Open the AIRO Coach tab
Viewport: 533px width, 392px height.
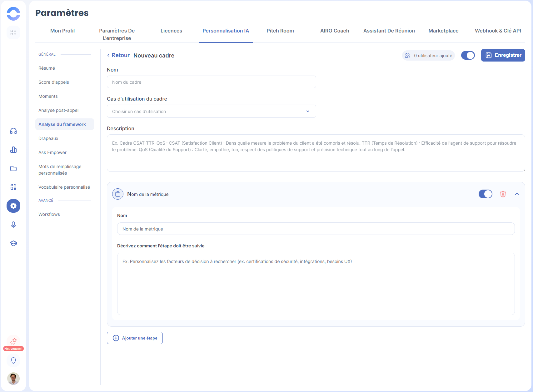[334, 31]
